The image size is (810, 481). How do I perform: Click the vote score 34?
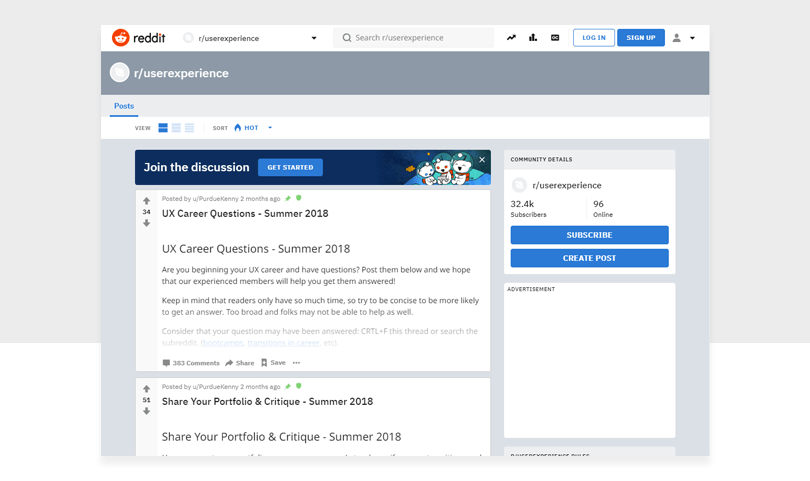click(147, 212)
